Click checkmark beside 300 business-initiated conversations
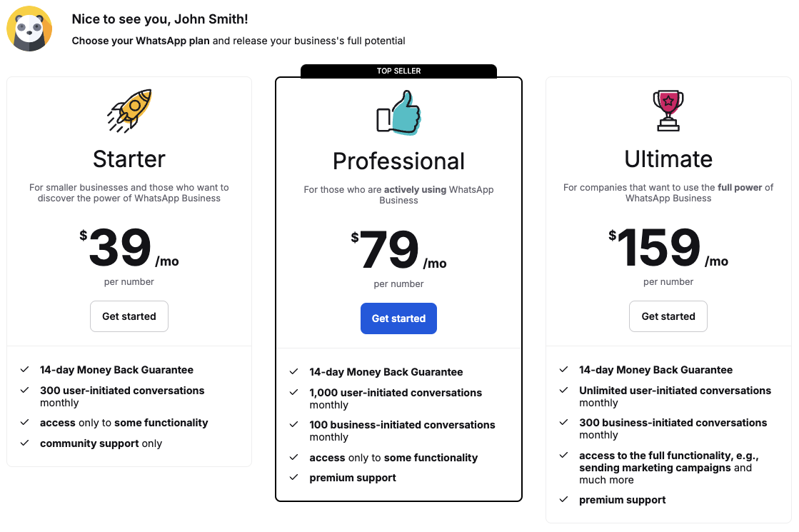 tap(564, 423)
